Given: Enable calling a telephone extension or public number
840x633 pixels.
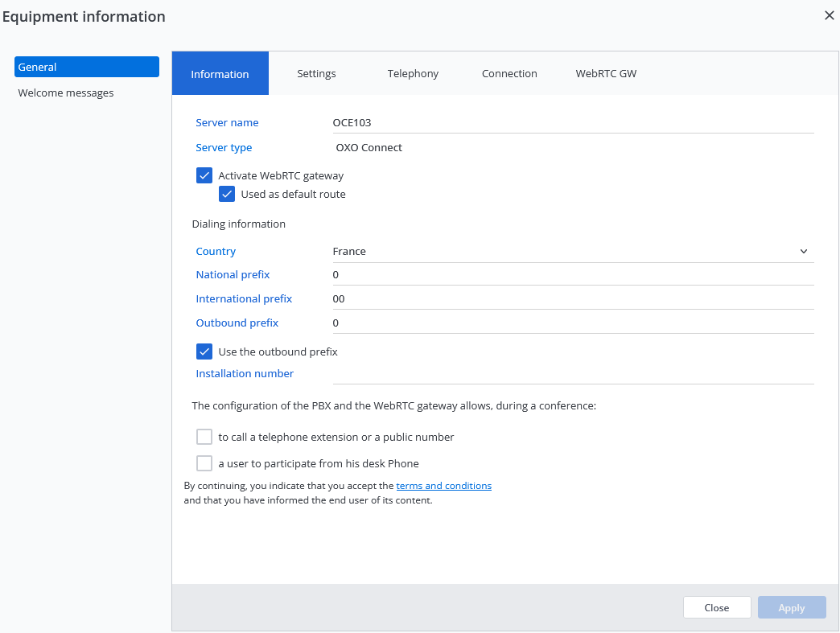Looking at the screenshot, I should click(x=204, y=437).
